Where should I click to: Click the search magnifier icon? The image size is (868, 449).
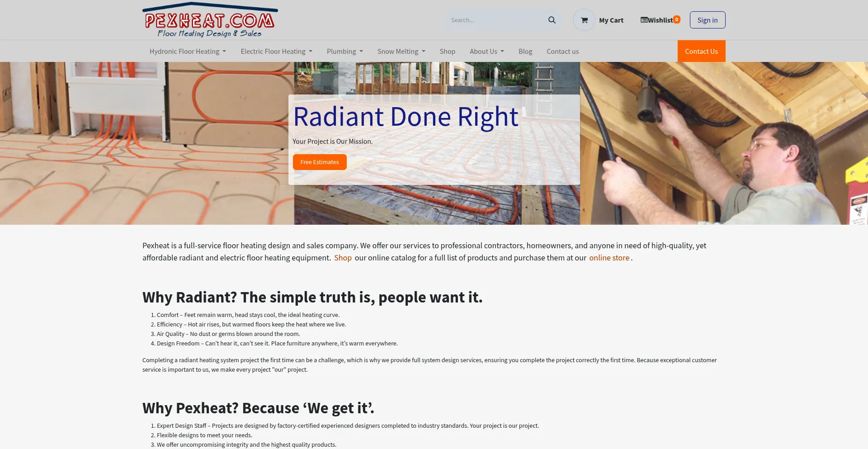[x=552, y=20]
